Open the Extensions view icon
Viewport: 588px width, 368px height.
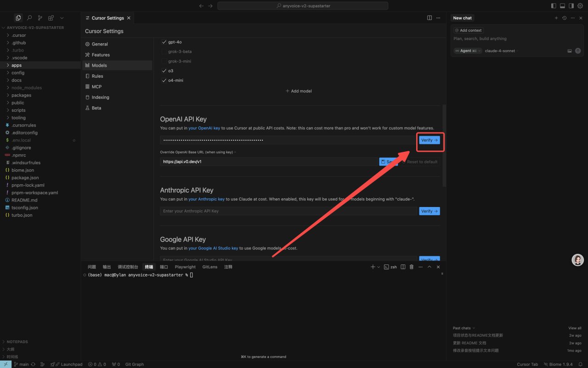[x=51, y=18]
